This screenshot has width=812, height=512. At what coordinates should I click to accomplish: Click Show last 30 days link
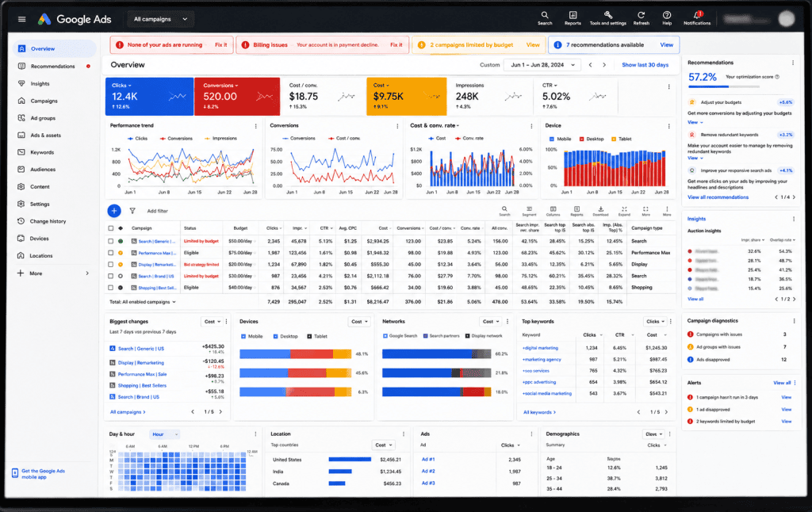(x=645, y=65)
